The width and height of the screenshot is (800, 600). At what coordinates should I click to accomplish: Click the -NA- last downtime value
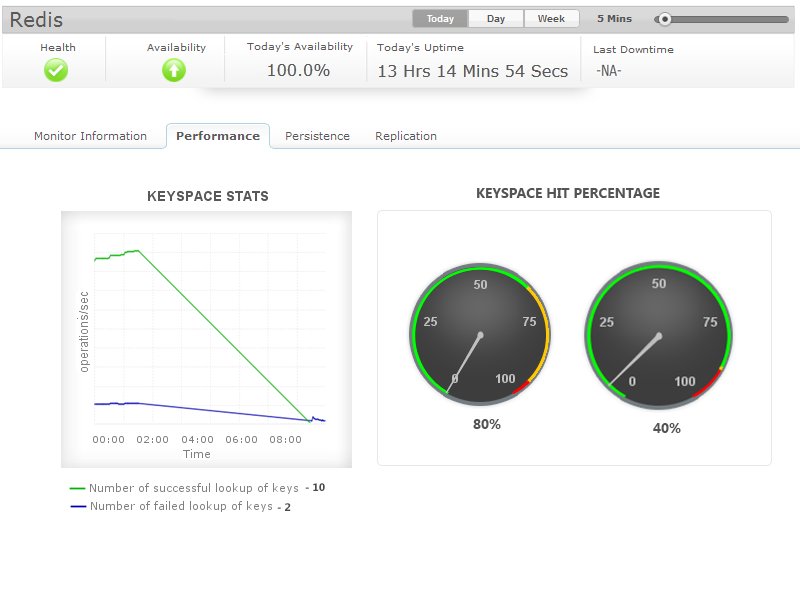coord(609,71)
